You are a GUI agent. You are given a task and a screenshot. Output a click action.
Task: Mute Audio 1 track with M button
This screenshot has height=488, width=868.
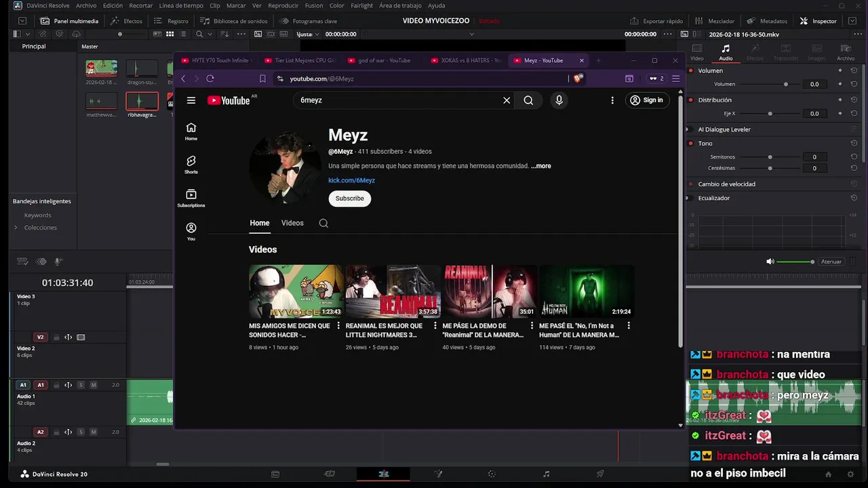[94, 385]
